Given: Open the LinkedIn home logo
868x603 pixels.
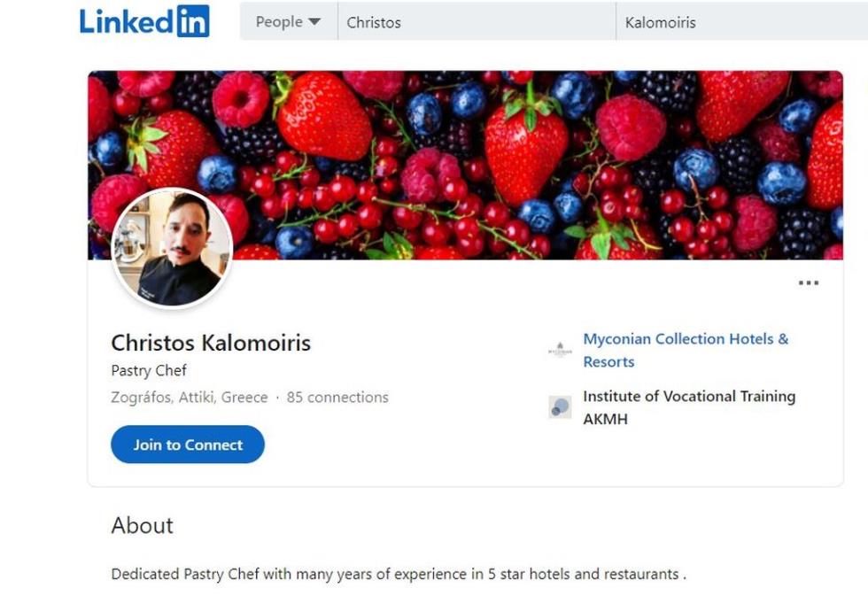Looking at the screenshot, I should click(144, 21).
